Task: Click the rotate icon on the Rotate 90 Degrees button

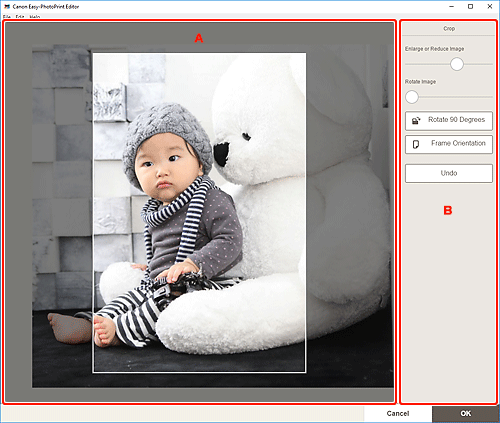Action: 416,121
